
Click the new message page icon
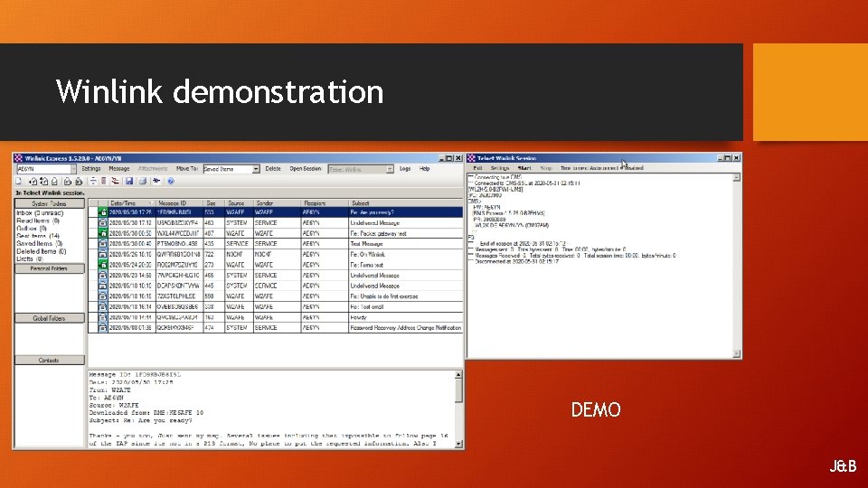(x=19, y=181)
